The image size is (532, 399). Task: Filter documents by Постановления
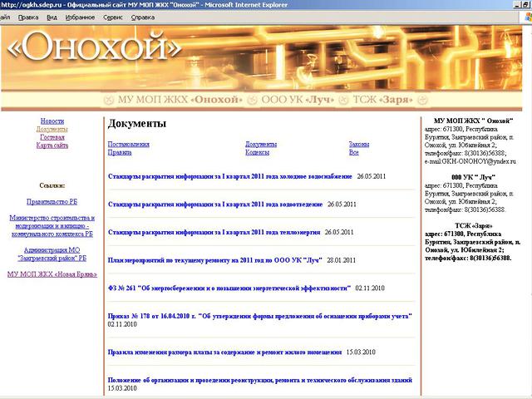[x=128, y=144]
